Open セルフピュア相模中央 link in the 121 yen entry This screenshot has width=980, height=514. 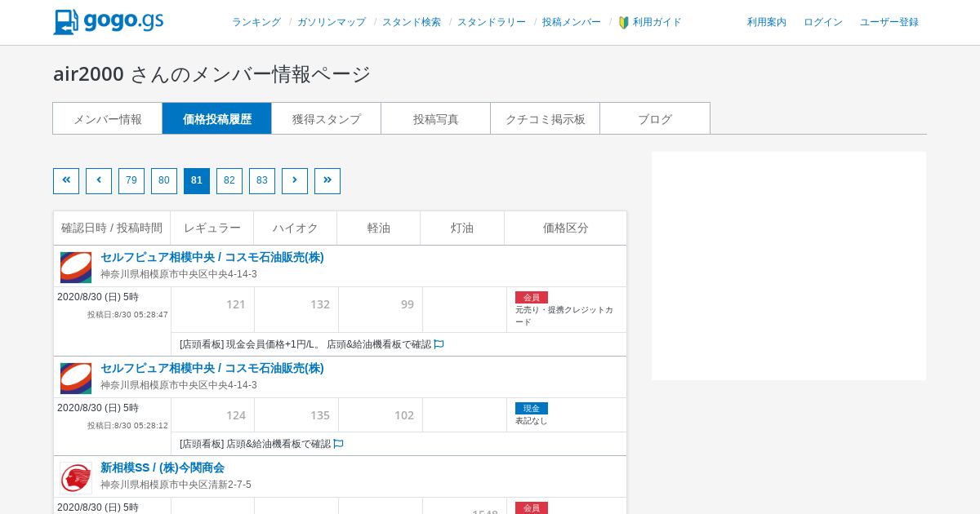[x=212, y=257]
